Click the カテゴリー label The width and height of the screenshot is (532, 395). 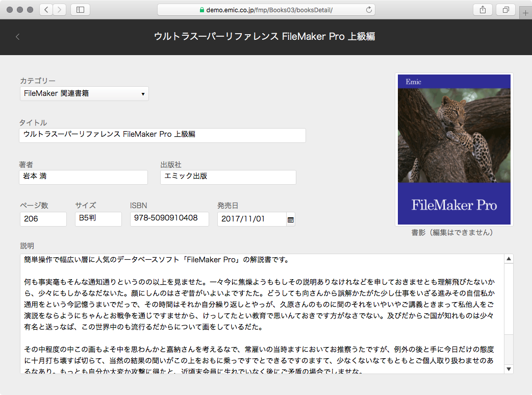coord(38,81)
